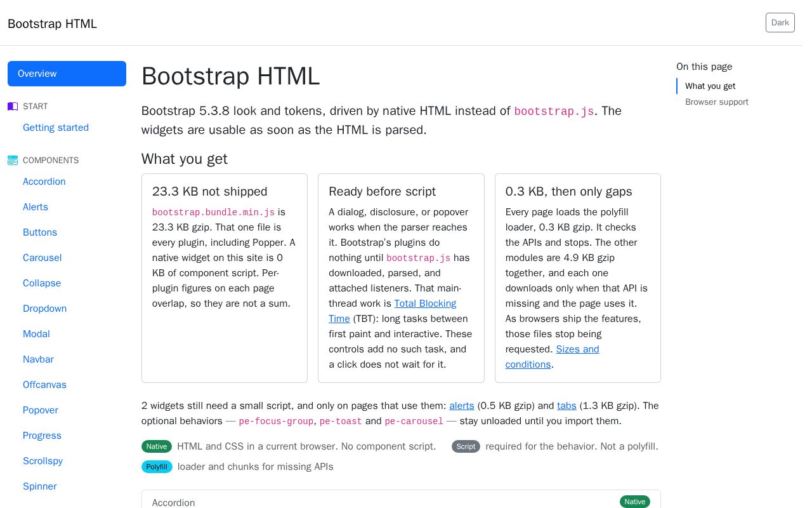Click the COMPONENTS section stack icon
Screen dimensions: 812x508
(x=13, y=160)
